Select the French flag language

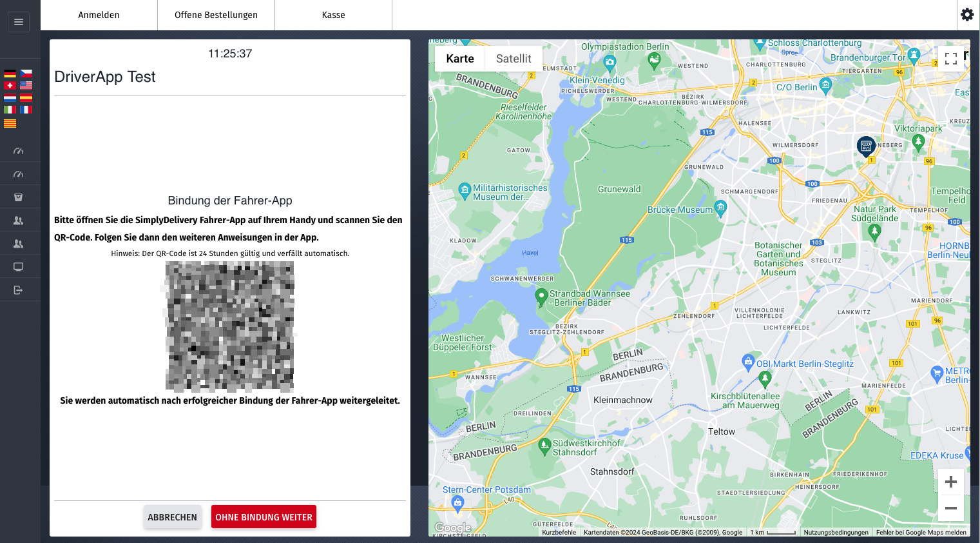coord(26,110)
